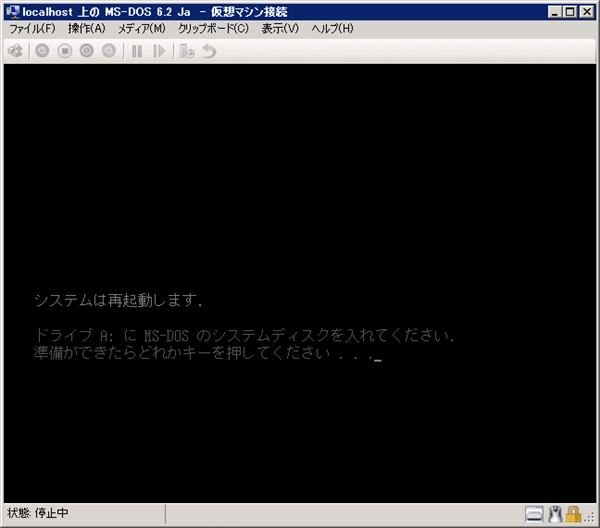This screenshot has width=600, height=528.
Task: Click the Reset/Resume play icon
Action: pos(159,51)
